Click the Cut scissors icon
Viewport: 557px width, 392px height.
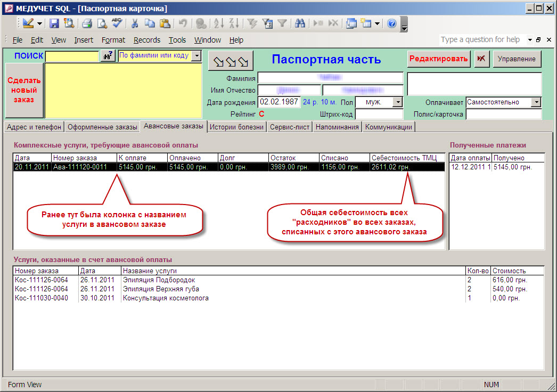(135, 23)
